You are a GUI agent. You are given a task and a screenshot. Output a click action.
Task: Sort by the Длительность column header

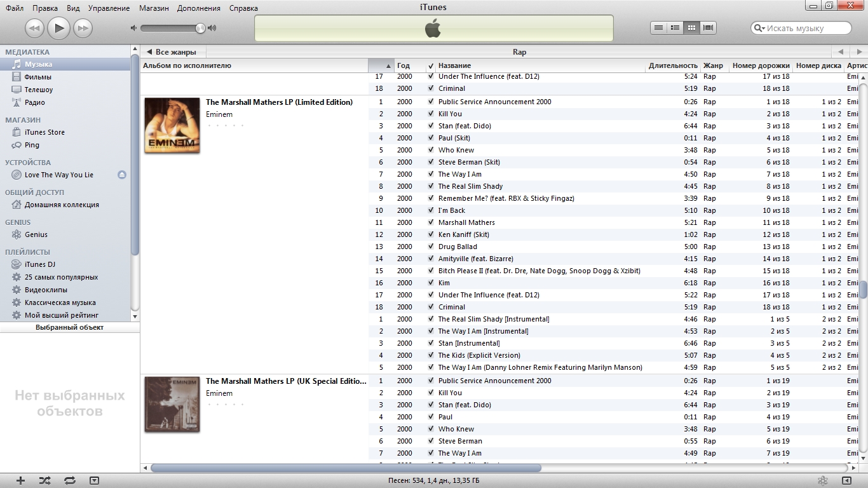tap(673, 65)
